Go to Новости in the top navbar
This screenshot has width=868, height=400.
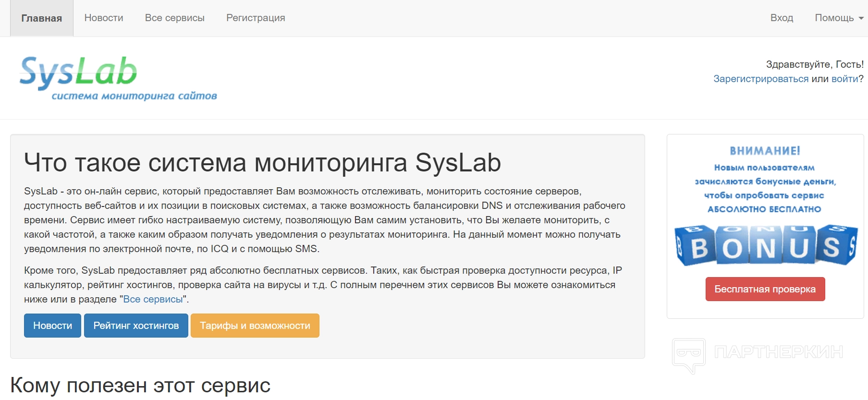pyautogui.click(x=104, y=18)
